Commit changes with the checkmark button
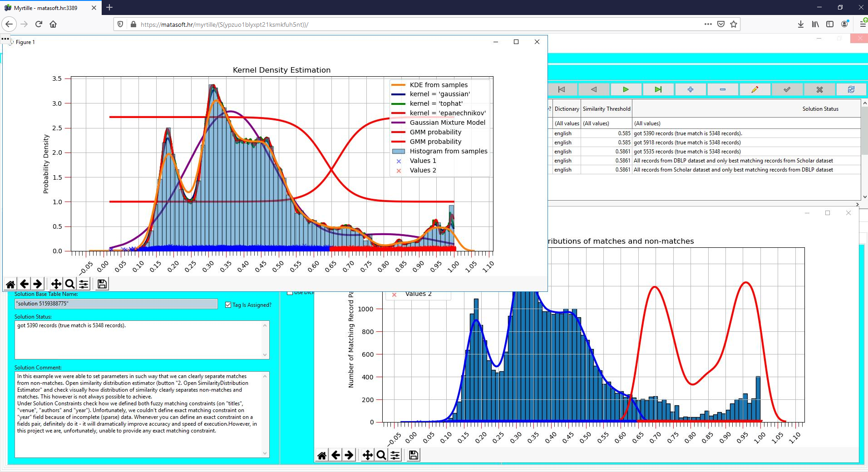 787,89
